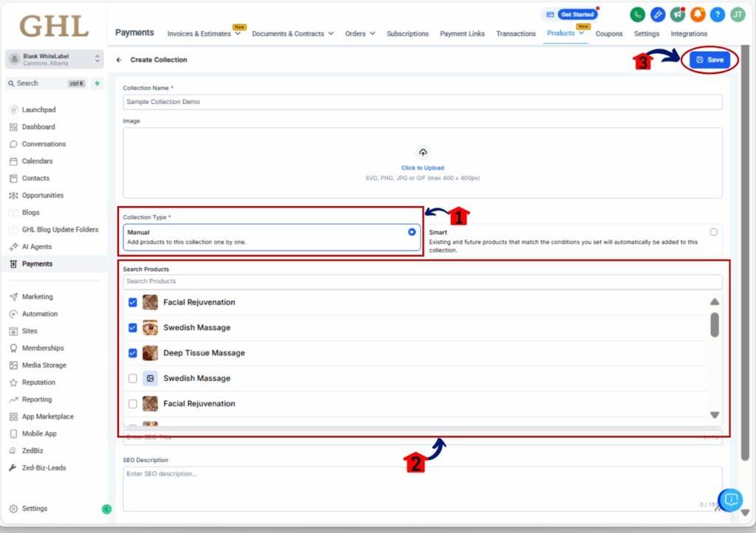The image size is (756, 533).
Task: Open the Products dropdown menu
Action: [x=564, y=33]
